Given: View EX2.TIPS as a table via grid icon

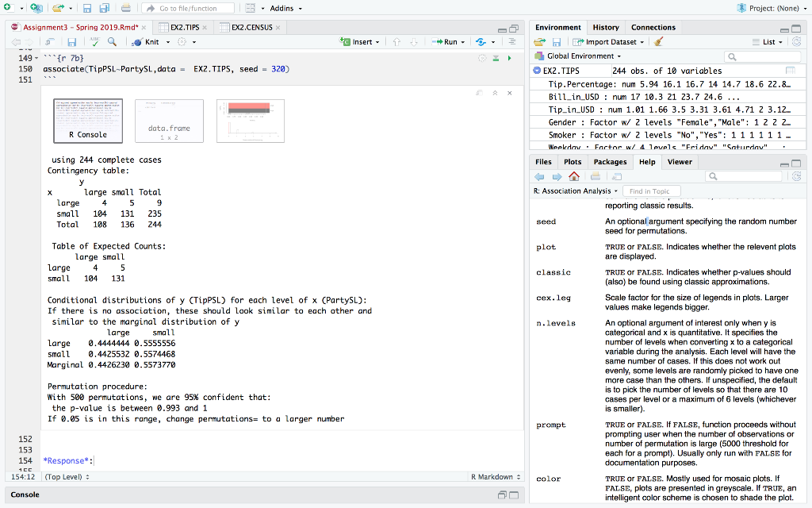Looking at the screenshot, I should pos(791,71).
